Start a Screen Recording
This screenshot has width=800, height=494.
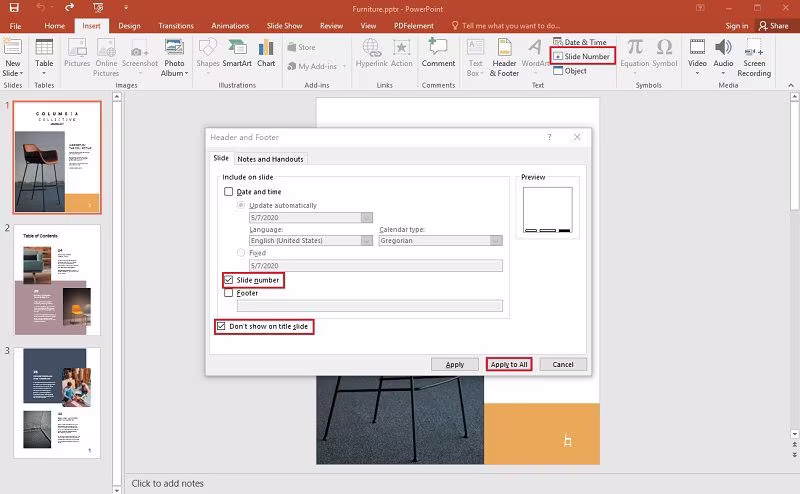coord(754,57)
